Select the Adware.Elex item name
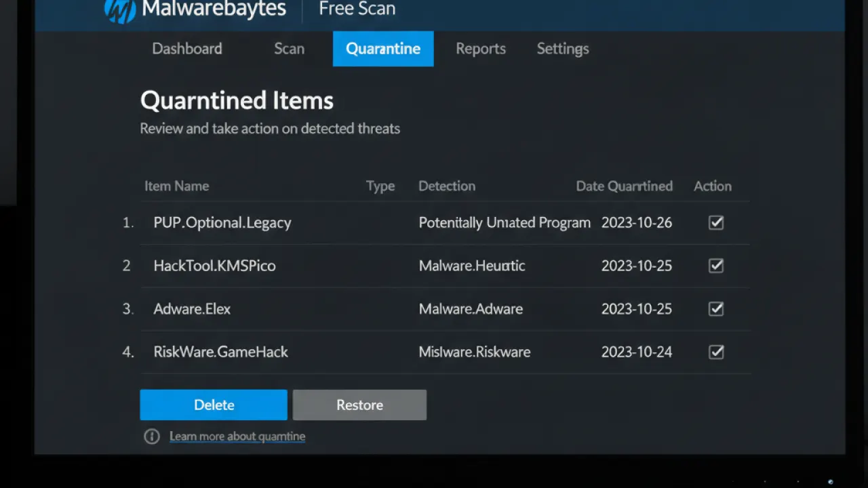The height and width of the screenshot is (488, 868). [x=192, y=309]
